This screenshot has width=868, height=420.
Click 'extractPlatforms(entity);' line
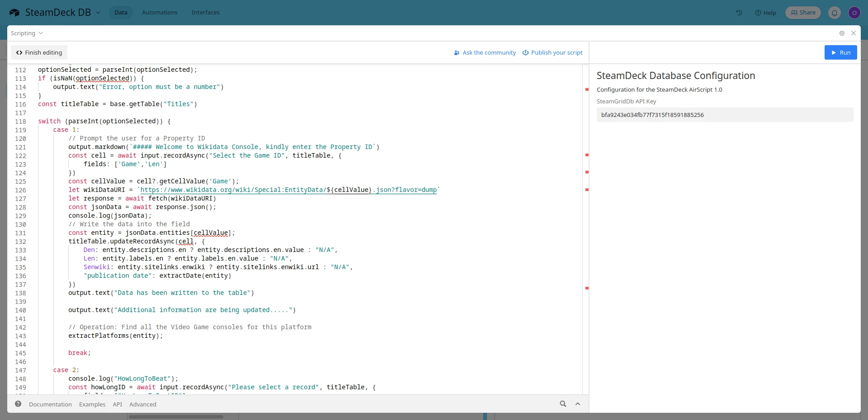pyautogui.click(x=115, y=336)
